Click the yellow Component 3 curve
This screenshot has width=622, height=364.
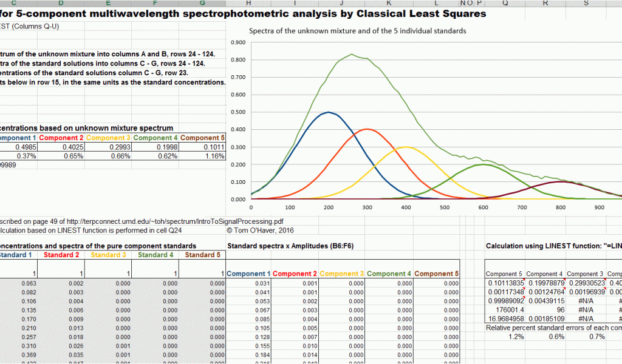406,147
